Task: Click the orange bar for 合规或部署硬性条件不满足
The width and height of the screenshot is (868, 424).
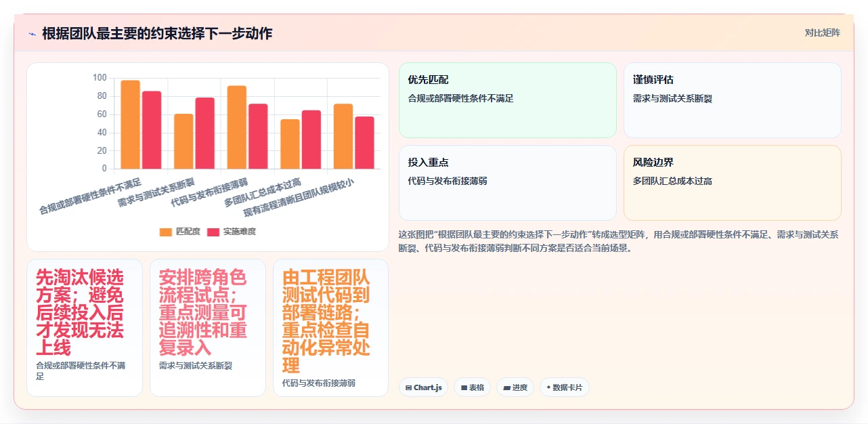Action: click(x=131, y=125)
